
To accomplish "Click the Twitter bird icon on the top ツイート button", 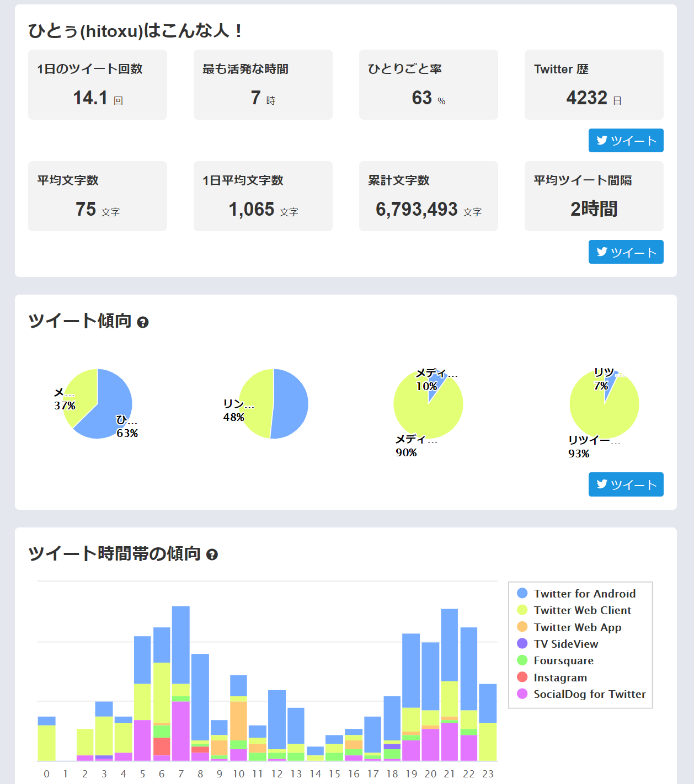I will (602, 141).
